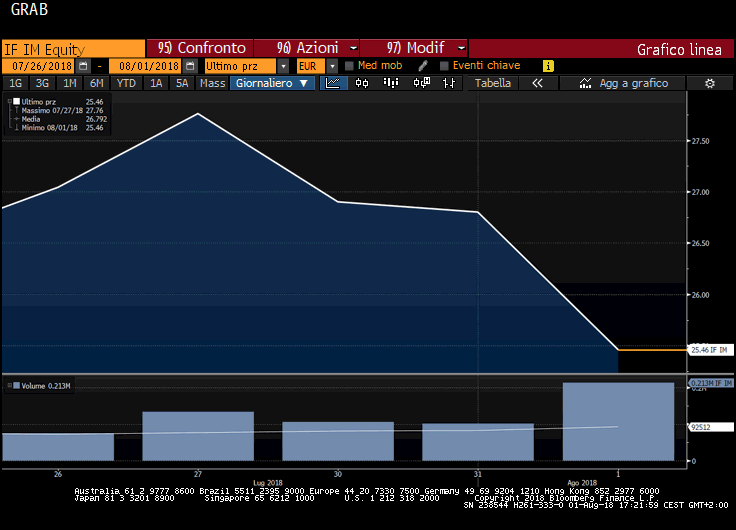Viewport: 736px width, 530px height.
Task: Open the EUR currency dropdown
Action: click(x=332, y=66)
